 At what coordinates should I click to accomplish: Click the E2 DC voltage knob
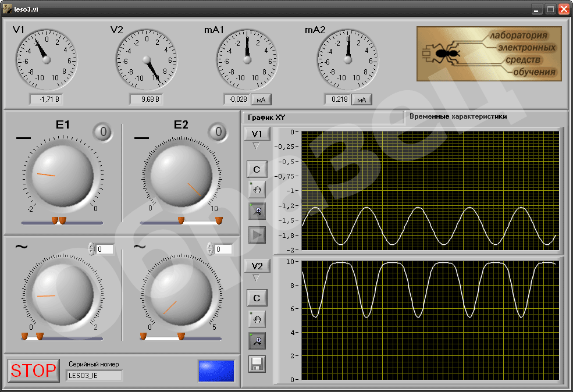click(x=181, y=176)
